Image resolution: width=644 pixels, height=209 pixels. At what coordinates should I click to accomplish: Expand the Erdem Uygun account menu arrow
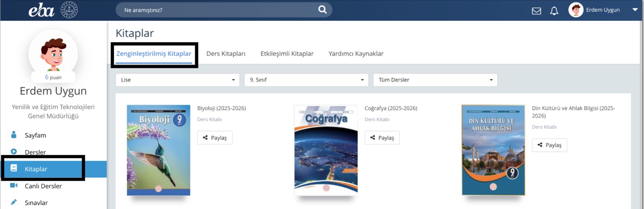[635, 10]
